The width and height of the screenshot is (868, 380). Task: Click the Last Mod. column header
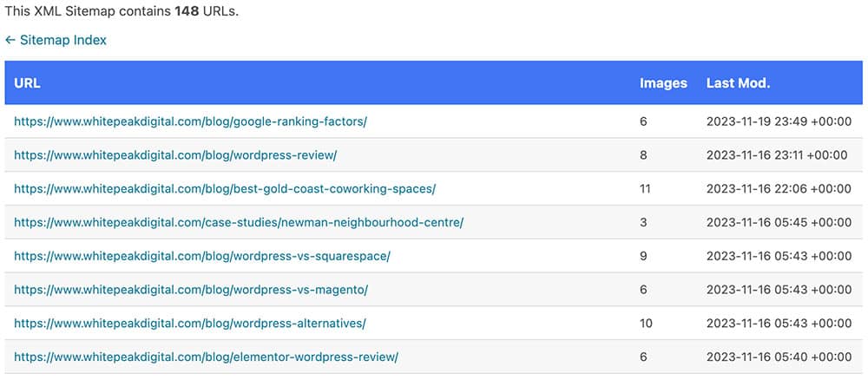point(738,83)
